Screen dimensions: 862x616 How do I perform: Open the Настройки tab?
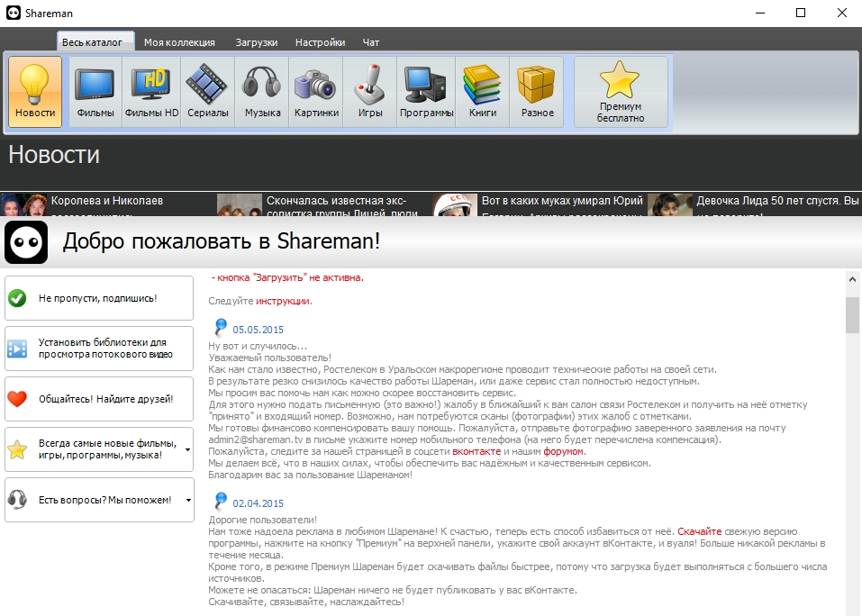point(320,42)
